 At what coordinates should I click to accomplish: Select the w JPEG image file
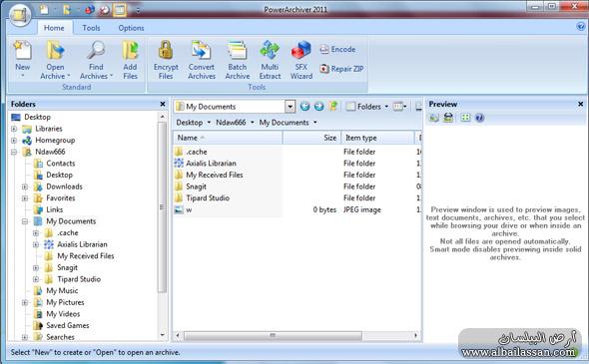tap(189, 209)
